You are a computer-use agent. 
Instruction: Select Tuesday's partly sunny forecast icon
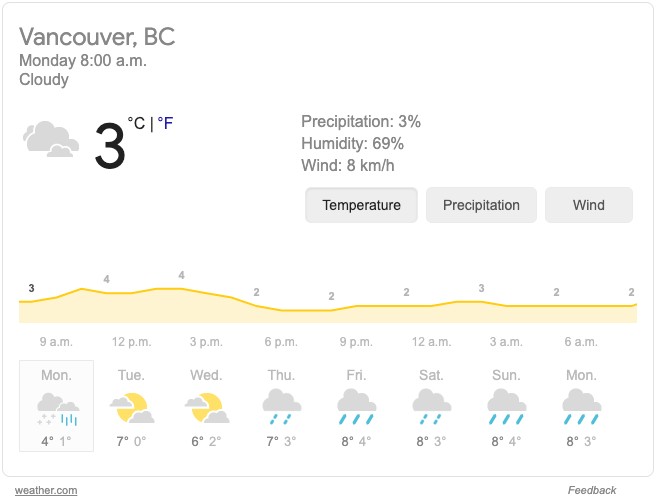click(x=132, y=408)
